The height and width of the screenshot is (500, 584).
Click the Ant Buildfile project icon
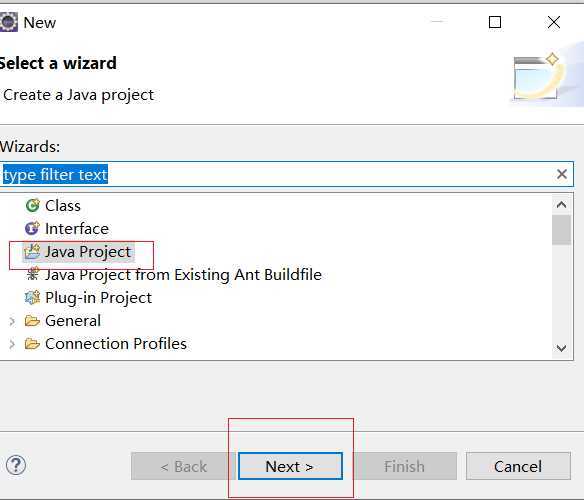pos(32,275)
